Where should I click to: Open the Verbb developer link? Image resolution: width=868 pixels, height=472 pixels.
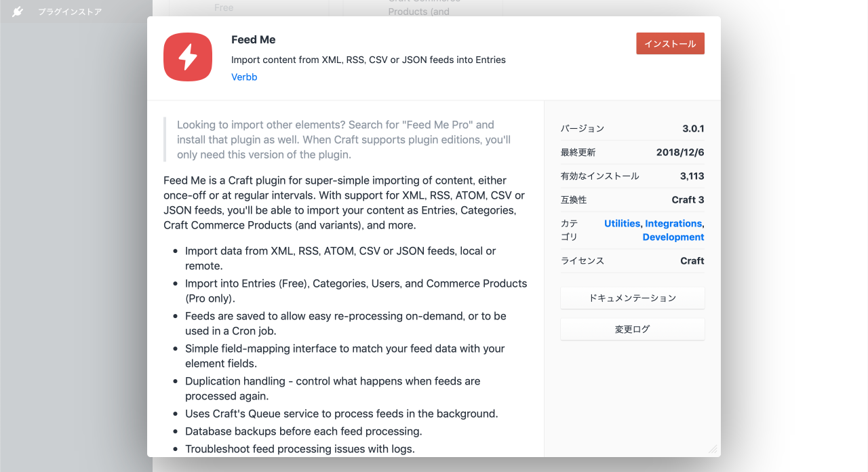pyautogui.click(x=244, y=77)
